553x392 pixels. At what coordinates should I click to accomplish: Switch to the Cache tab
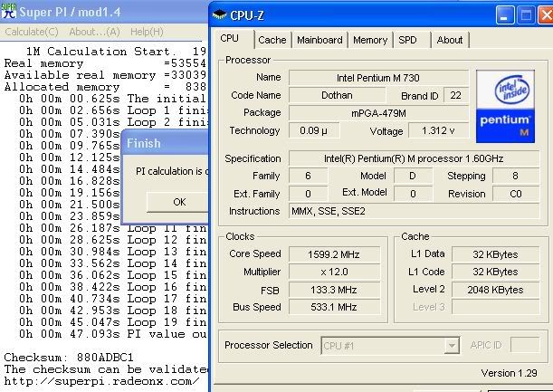click(x=272, y=41)
